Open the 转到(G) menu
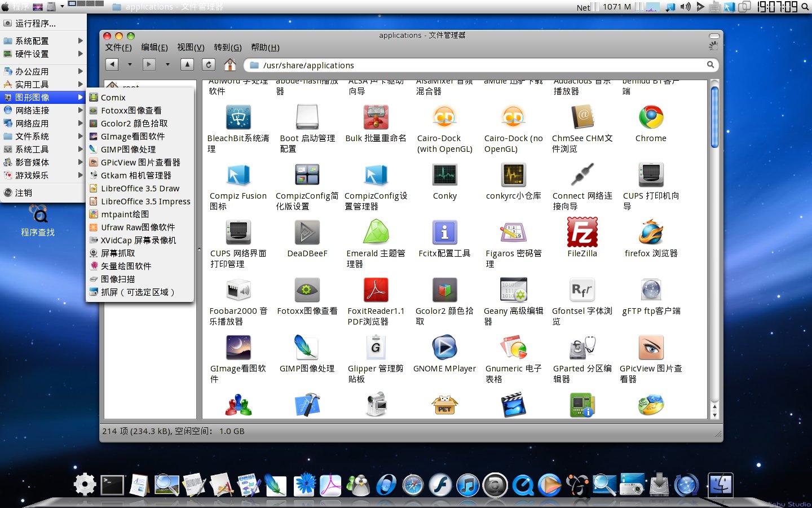 (228, 47)
